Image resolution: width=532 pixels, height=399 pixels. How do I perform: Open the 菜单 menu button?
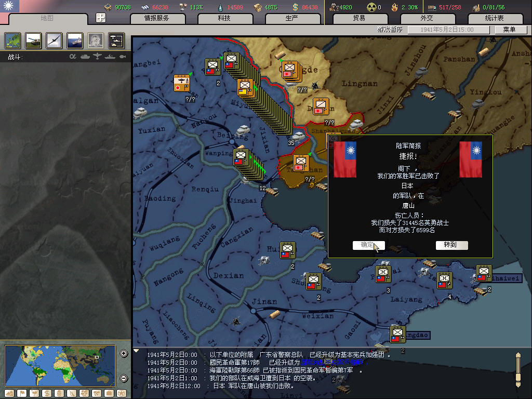point(508,30)
